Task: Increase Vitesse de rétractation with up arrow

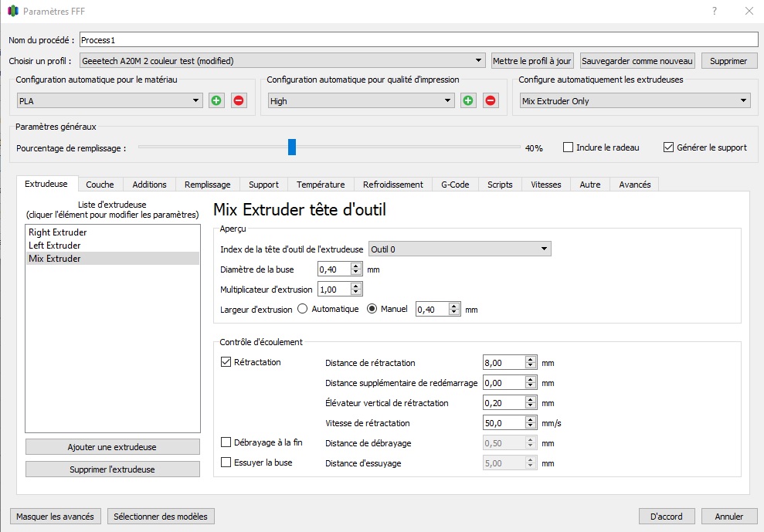Action: click(x=530, y=420)
